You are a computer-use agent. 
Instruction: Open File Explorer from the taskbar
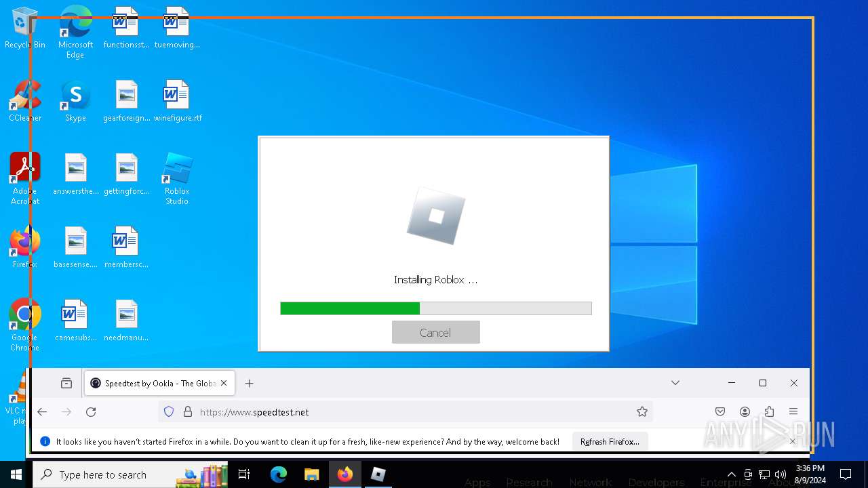(x=311, y=474)
